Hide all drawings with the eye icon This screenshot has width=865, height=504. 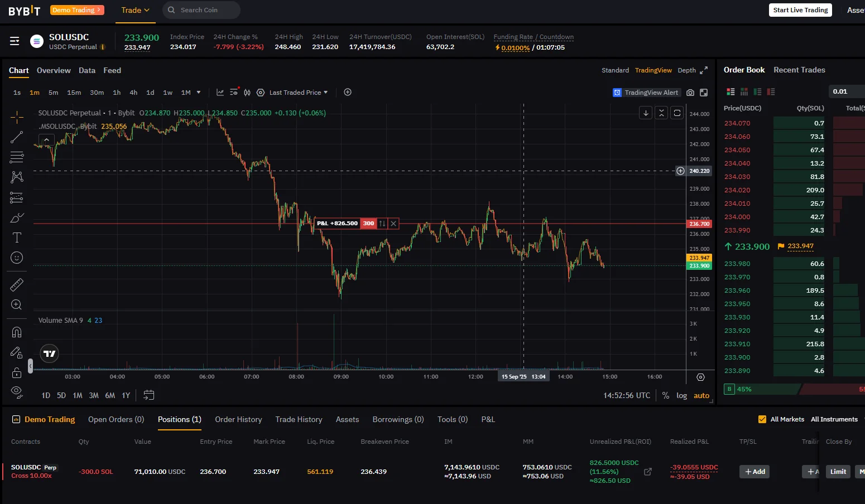[x=17, y=392]
